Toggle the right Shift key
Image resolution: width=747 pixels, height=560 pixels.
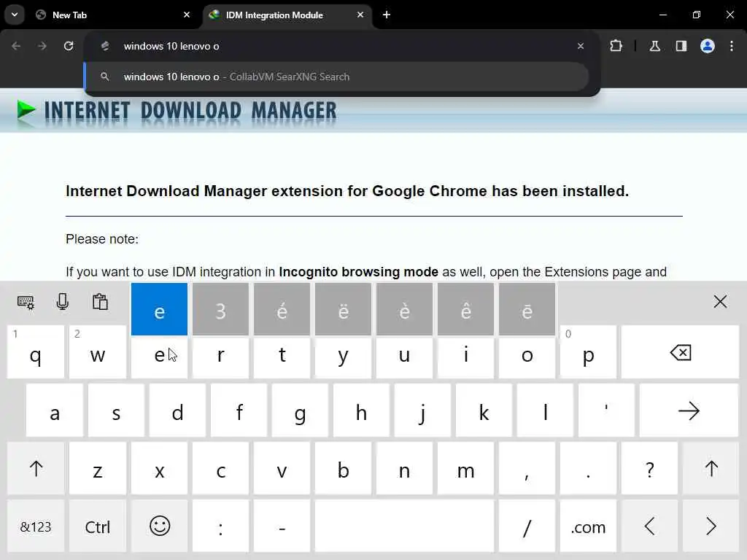(x=711, y=469)
